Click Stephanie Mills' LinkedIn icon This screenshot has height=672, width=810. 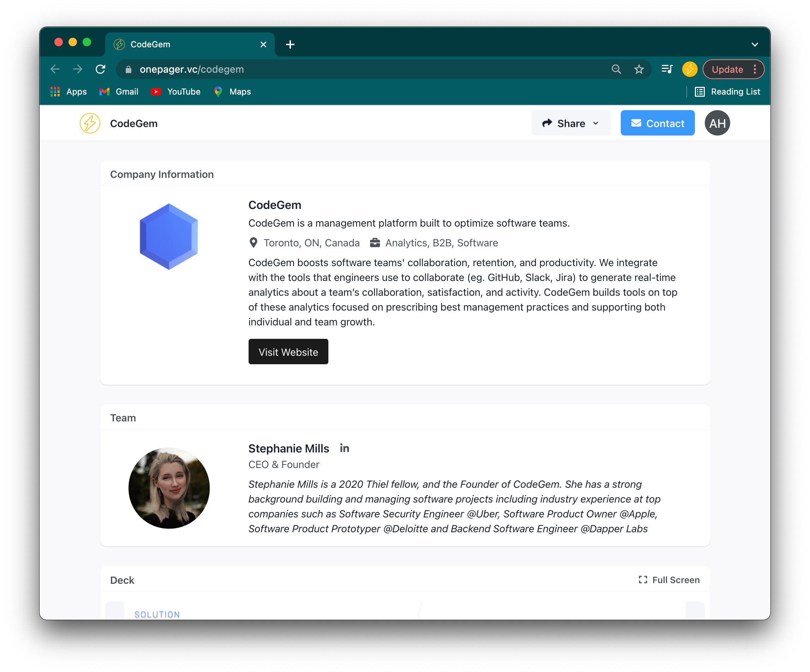click(x=344, y=448)
